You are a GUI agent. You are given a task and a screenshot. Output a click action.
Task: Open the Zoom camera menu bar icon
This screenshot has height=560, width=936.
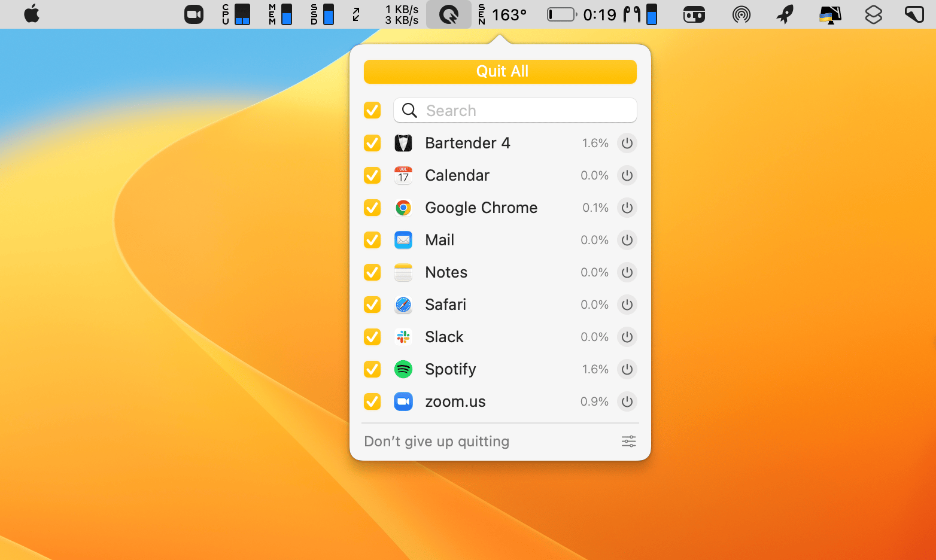coord(194,14)
